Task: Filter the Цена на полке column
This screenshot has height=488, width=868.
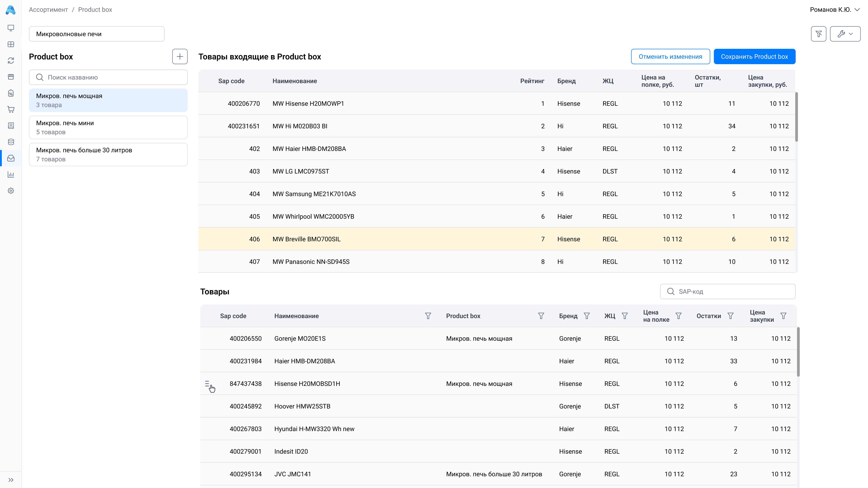Action: tap(679, 316)
